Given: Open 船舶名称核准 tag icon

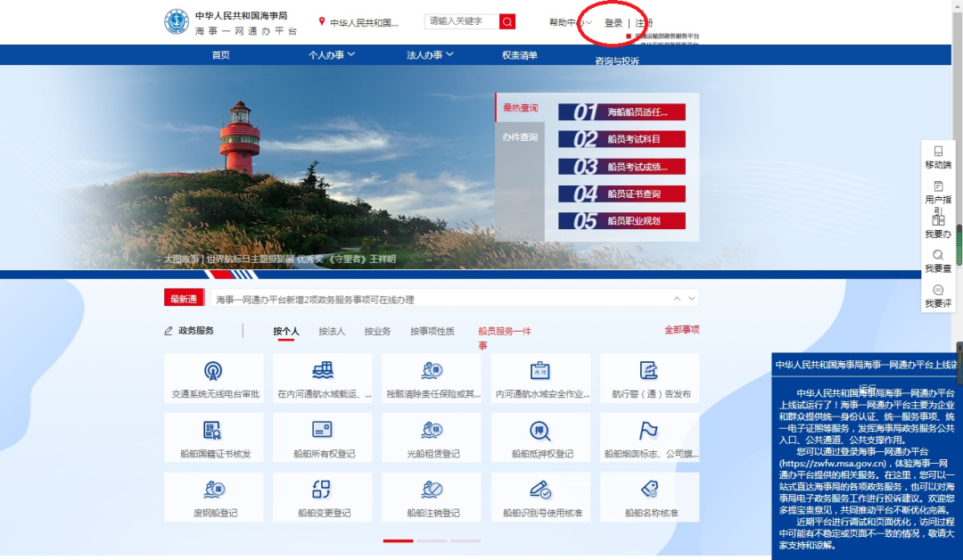Looking at the screenshot, I should click(649, 490).
